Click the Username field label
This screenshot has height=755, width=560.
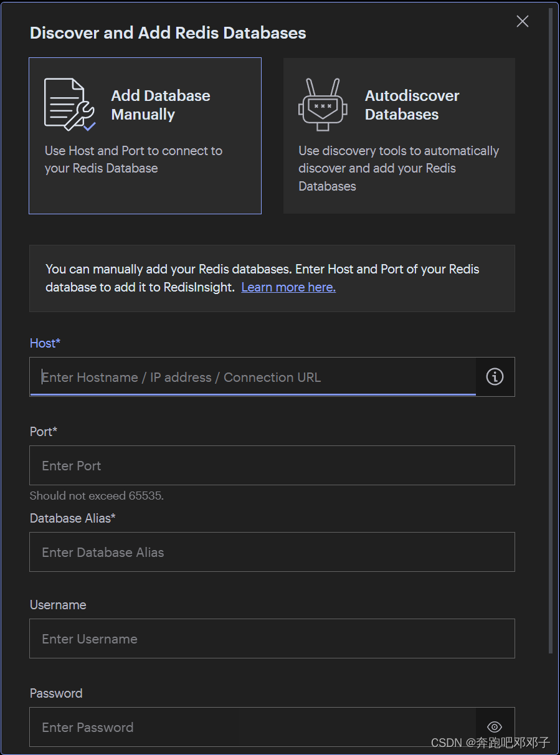[58, 605]
